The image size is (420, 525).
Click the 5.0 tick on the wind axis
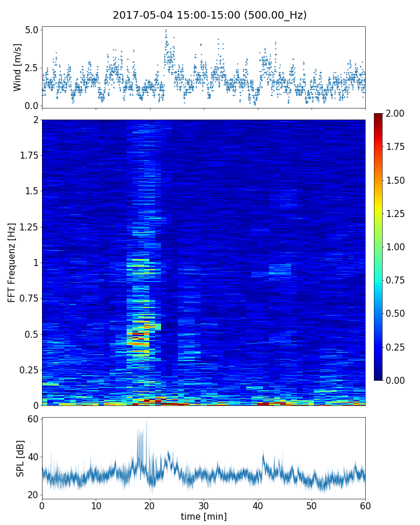pyautogui.click(x=32, y=30)
